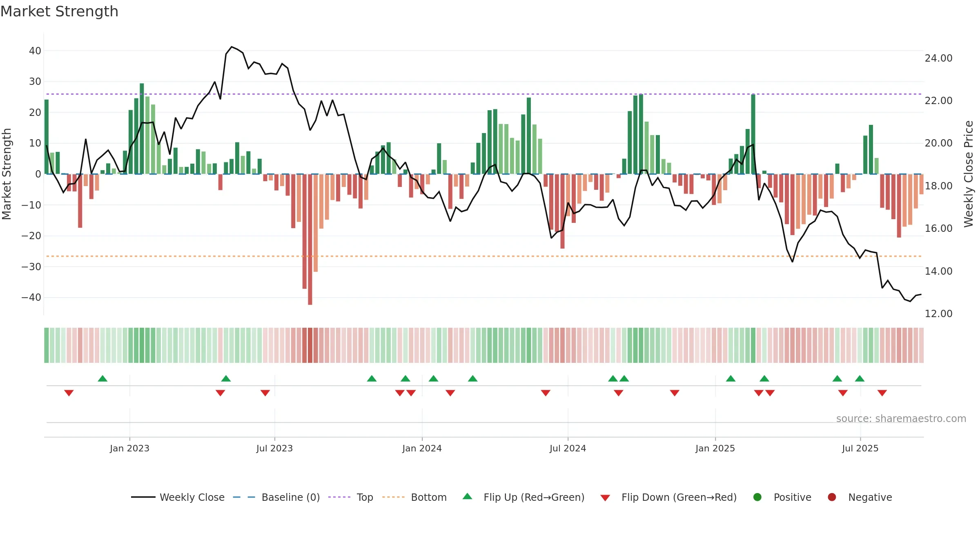Click the red flip-down marker just before Jul 2024
The width and height of the screenshot is (980, 551).
(546, 393)
